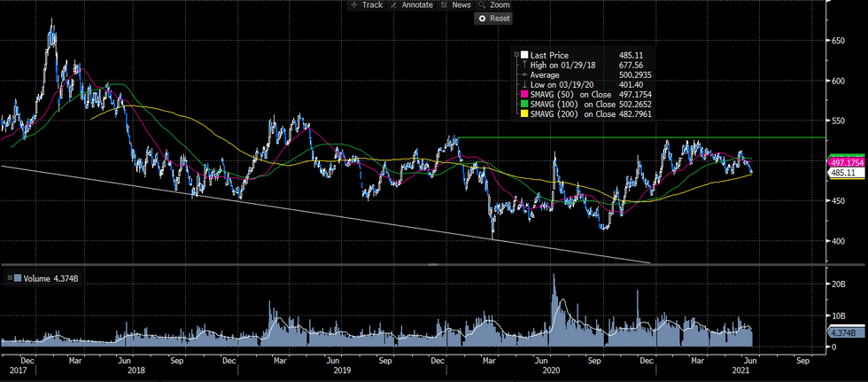Open the Annotate toolbar menu
The width and height of the screenshot is (868, 382).
(416, 5)
